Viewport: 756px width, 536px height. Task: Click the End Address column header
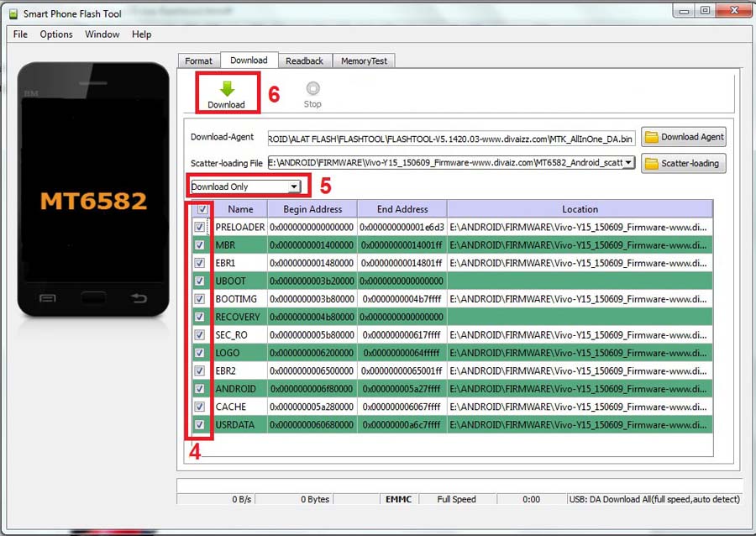pyautogui.click(x=402, y=209)
